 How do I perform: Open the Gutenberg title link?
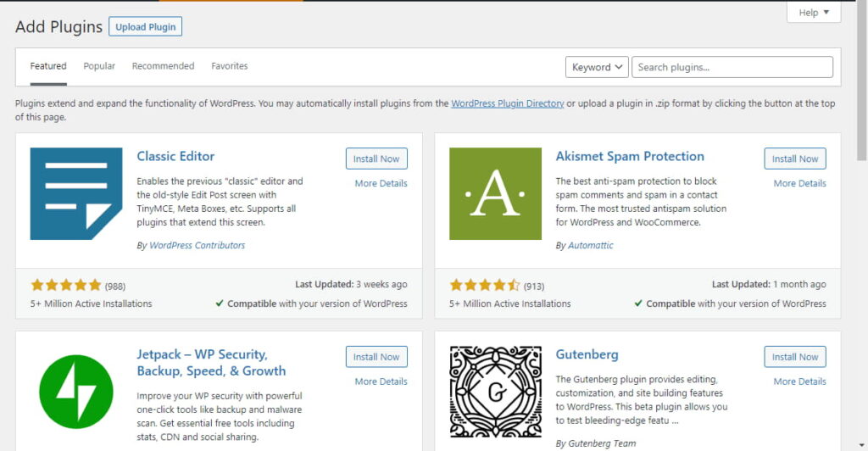point(587,354)
